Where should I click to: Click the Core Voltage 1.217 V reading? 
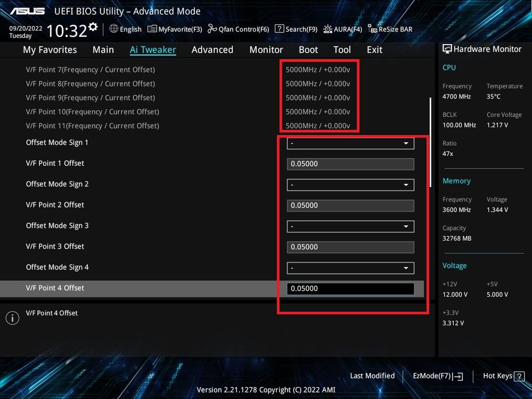(497, 125)
